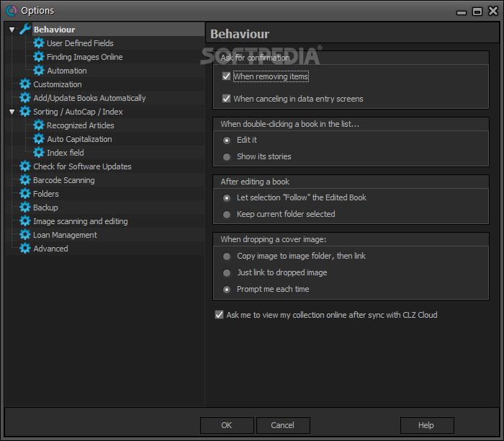Open Loan Management settings
Viewport: 504px width, 441px height.
pyautogui.click(x=65, y=235)
